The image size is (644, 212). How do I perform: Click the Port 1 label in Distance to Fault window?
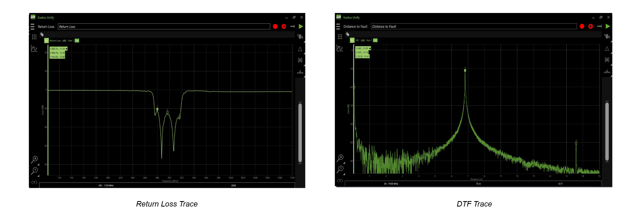click(369, 40)
